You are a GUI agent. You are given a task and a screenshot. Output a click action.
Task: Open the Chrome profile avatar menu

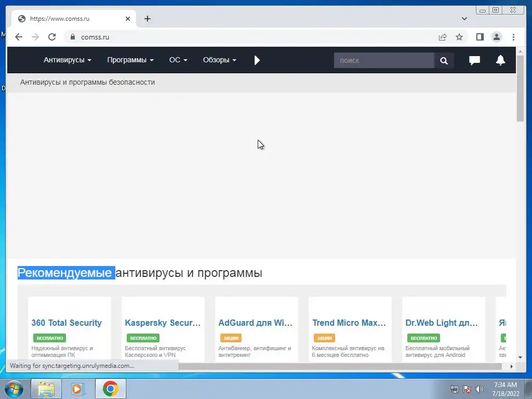tap(496, 37)
